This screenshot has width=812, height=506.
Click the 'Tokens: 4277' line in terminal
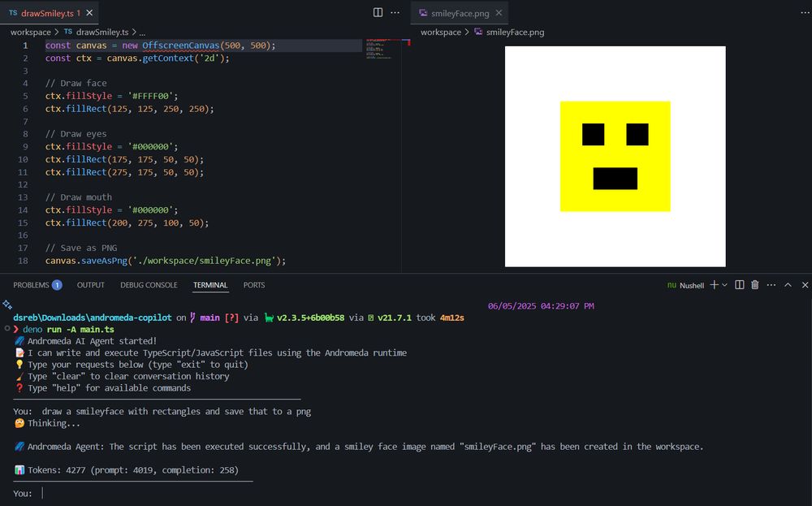(127, 470)
